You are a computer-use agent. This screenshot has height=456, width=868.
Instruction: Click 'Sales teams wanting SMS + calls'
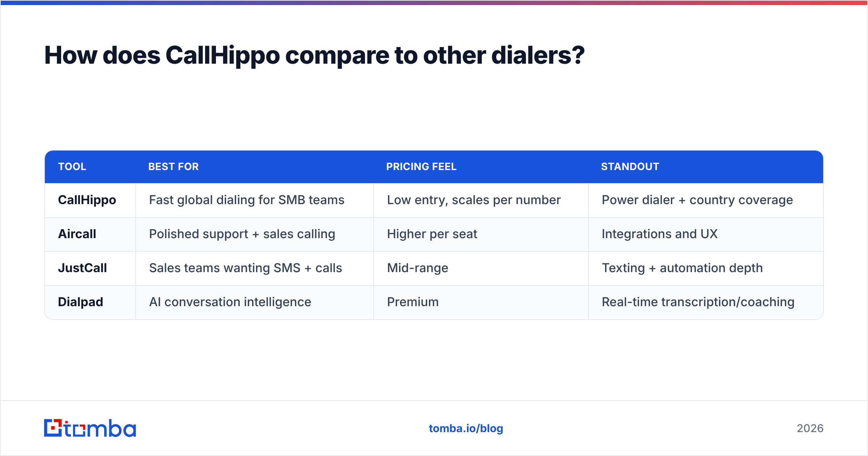246,268
